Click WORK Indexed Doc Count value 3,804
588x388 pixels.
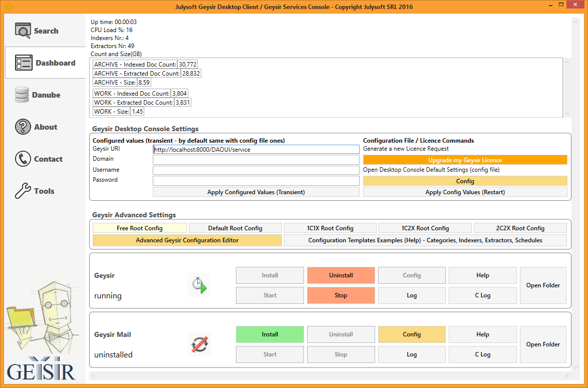[180, 93]
